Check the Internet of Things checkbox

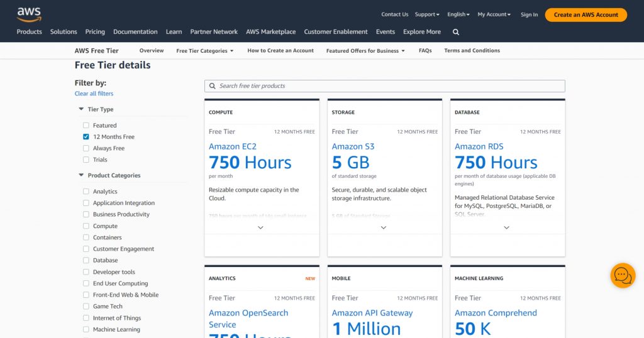86,318
